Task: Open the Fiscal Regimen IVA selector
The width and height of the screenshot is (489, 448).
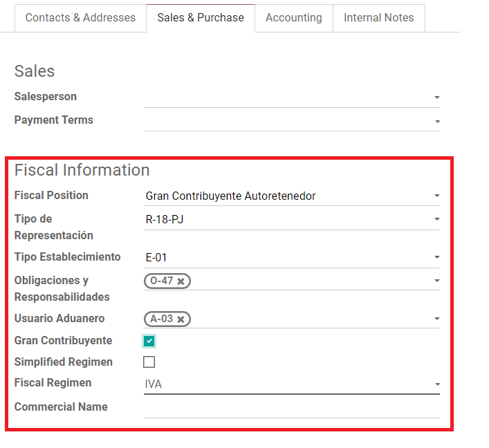Action: (292, 384)
